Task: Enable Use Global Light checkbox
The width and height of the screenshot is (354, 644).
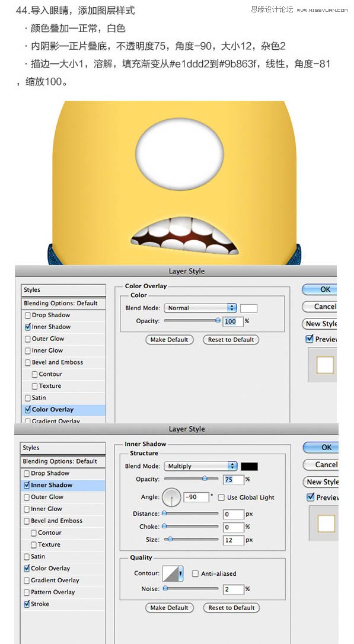Action: tap(221, 498)
